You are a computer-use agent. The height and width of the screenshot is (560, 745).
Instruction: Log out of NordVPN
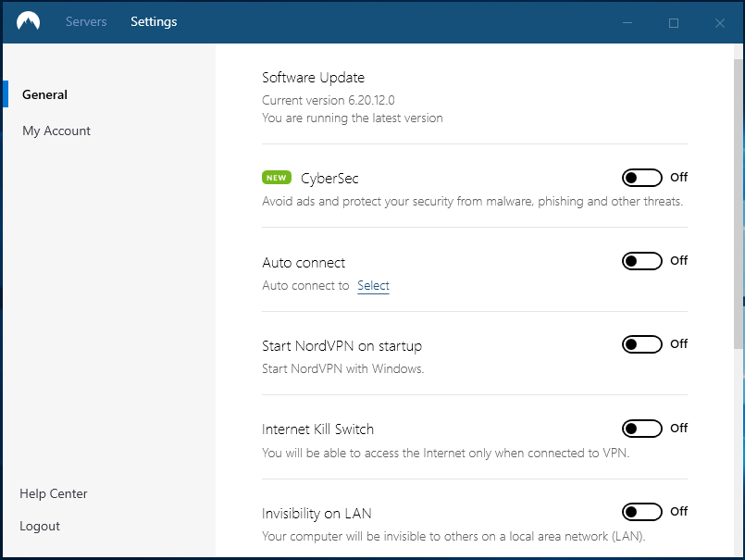(x=40, y=526)
